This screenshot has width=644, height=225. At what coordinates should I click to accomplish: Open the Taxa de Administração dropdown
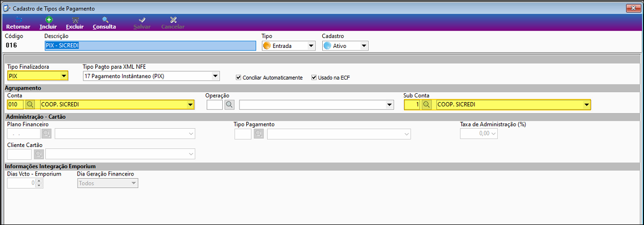click(x=494, y=134)
